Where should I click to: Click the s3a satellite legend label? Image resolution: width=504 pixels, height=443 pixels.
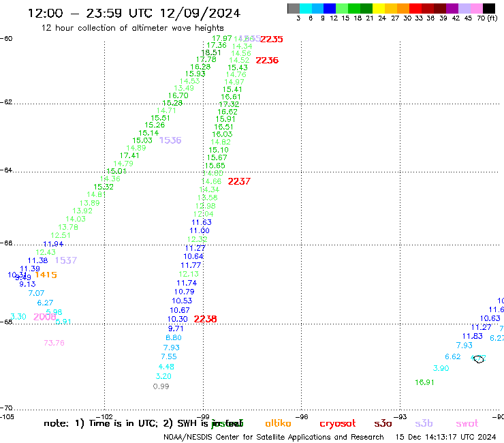click(x=383, y=423)
